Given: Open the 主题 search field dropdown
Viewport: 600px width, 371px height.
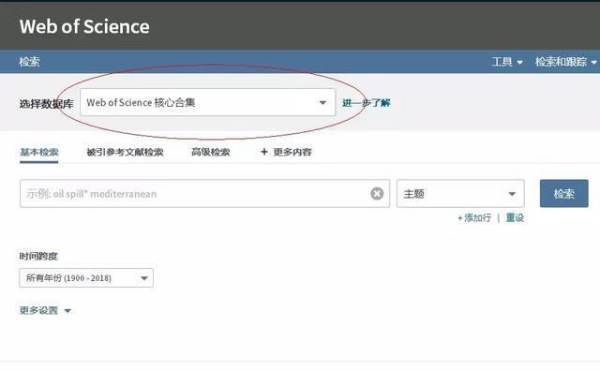Looking at the screenshot, I should point(460,194).
